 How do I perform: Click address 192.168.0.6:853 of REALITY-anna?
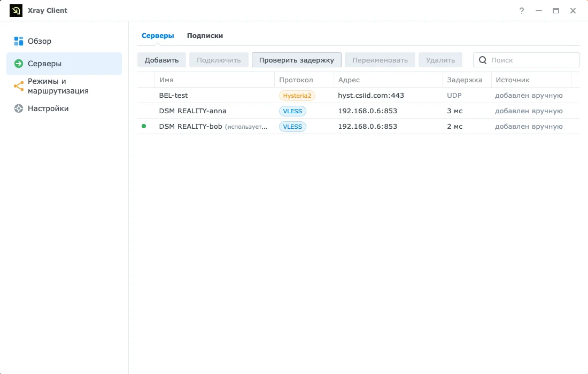[368, 111]
